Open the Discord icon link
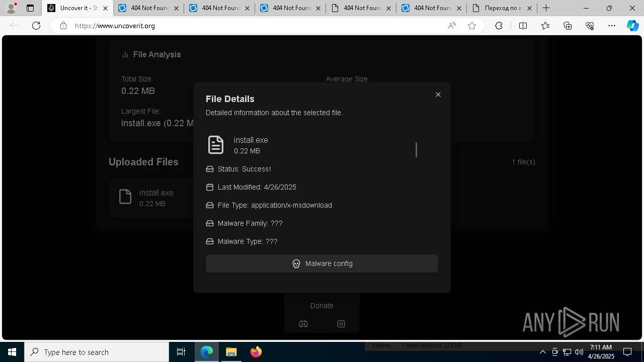Viewport: 644px width, 362px height. 303,324
